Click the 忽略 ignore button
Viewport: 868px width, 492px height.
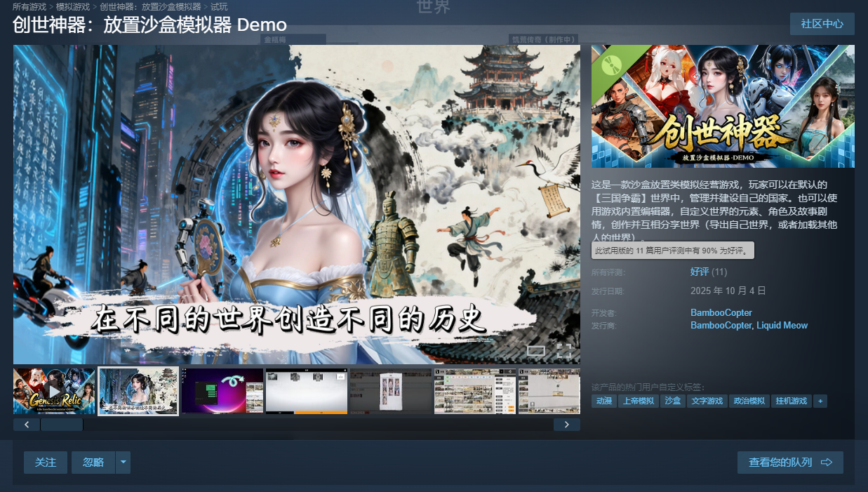[93, 463]
